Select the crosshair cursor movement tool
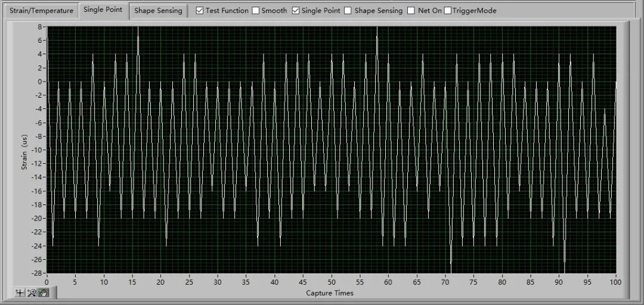This screenshot has width=644, height=305. click(20, 292)
